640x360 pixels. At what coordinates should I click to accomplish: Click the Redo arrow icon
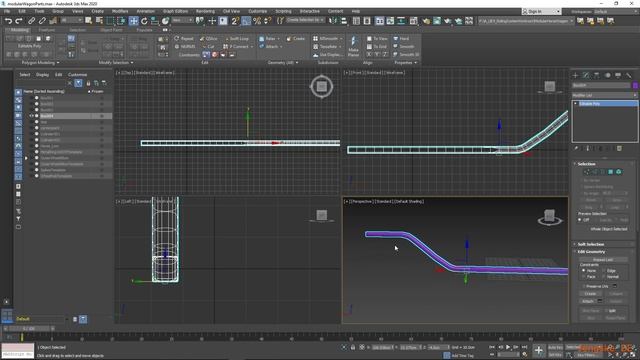[x=18, y=21]
